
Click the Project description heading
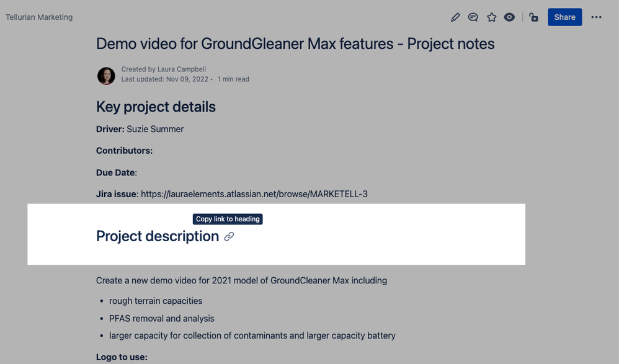(x=158, y=236)
